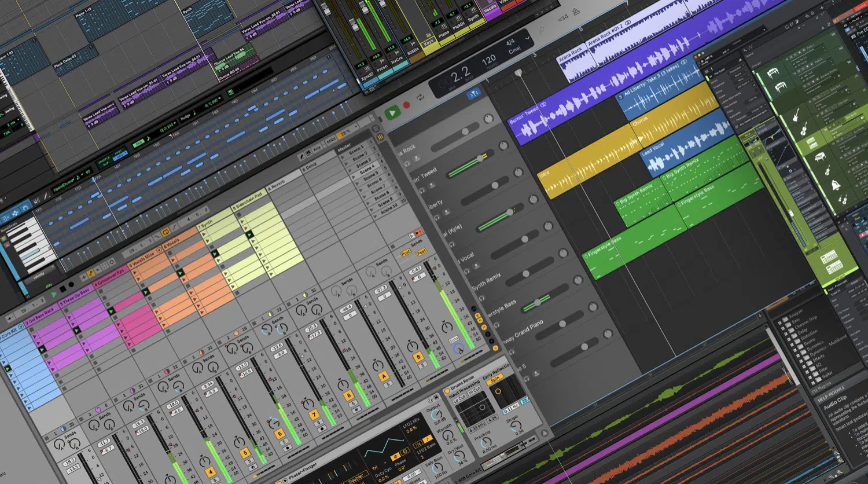This screenshot has width=868, height=484.
Task: Click the 120 tempo value in LCD
Action: point(489,60)
